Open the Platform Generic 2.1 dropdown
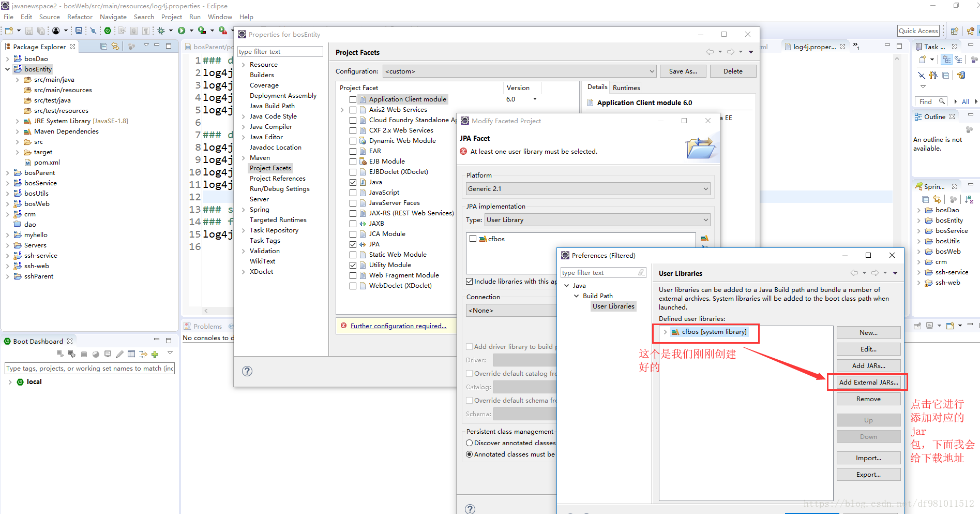The height and width of the screenshot is (514, 980). pyautogui.click(x=588, y=189)
